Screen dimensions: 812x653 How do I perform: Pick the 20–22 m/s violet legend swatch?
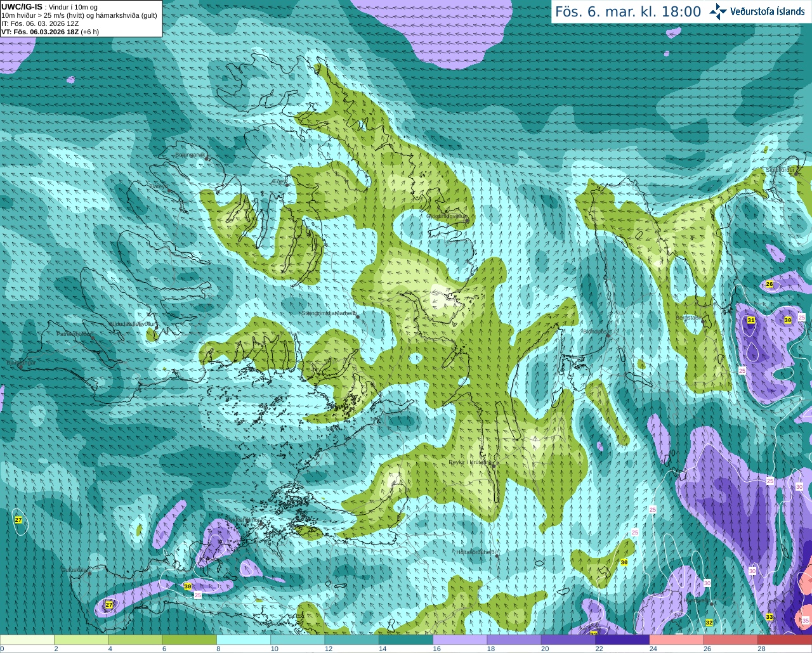[x=568, y=640]
